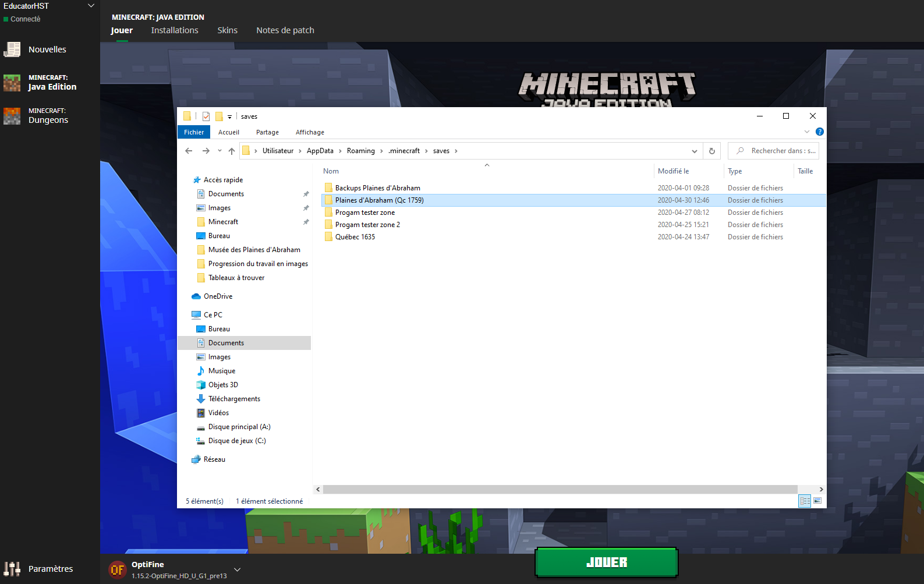Click the OneDrive cloud icon
Image resolution: width=924 pixels, height=584 pixels.
click(196, 296)
